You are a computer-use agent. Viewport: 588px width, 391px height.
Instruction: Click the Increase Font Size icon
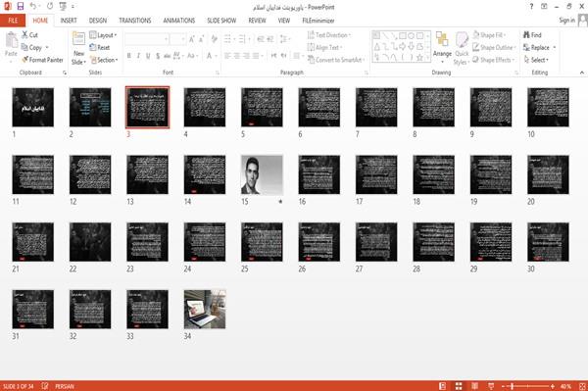(x=192, y=38)
